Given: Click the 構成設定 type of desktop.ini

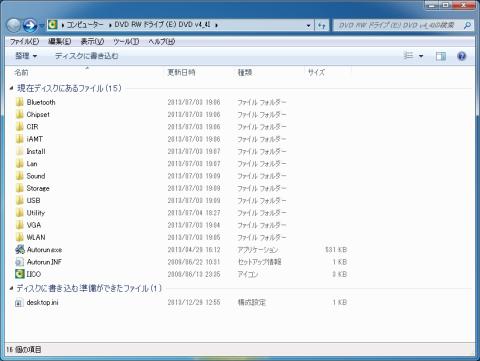Looking at the screenshot, I should 252,302.
